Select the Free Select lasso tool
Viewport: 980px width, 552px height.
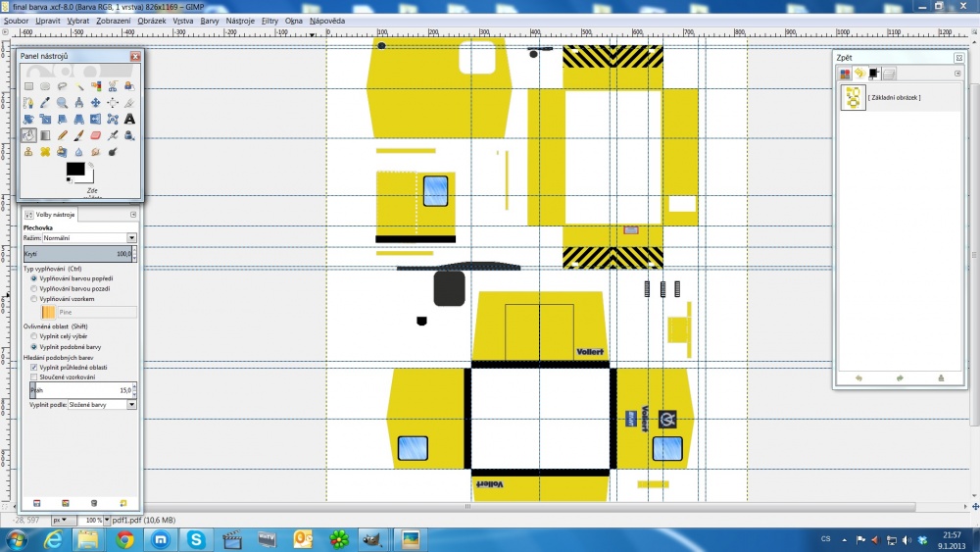coord(62,86)
